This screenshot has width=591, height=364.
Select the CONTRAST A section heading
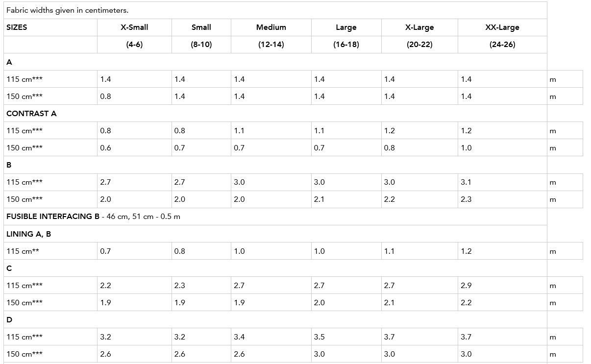(31, 114)
